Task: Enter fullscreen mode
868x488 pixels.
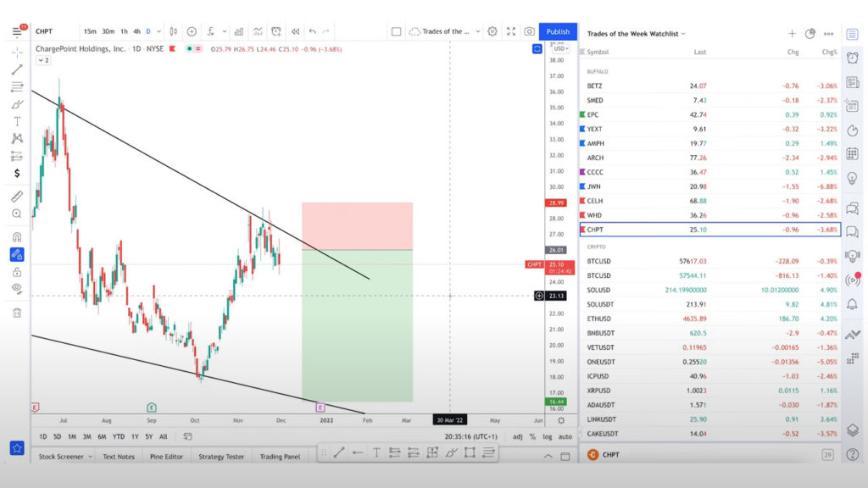Action: pos(511,31)
